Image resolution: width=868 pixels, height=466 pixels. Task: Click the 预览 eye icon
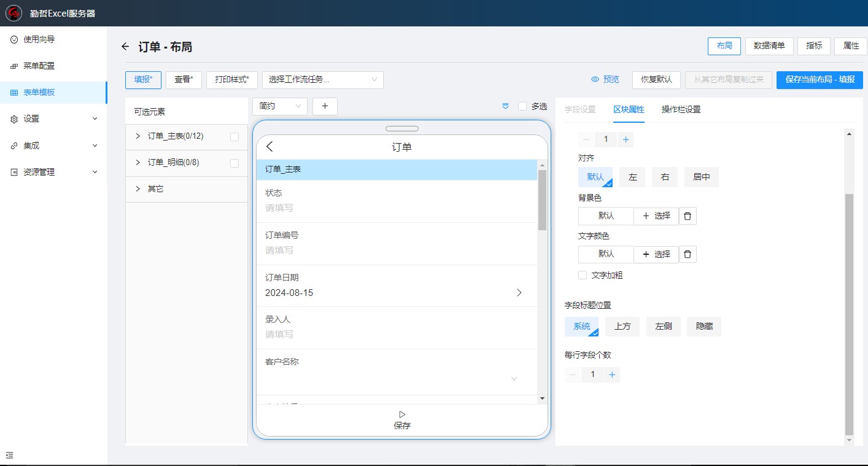595,80
